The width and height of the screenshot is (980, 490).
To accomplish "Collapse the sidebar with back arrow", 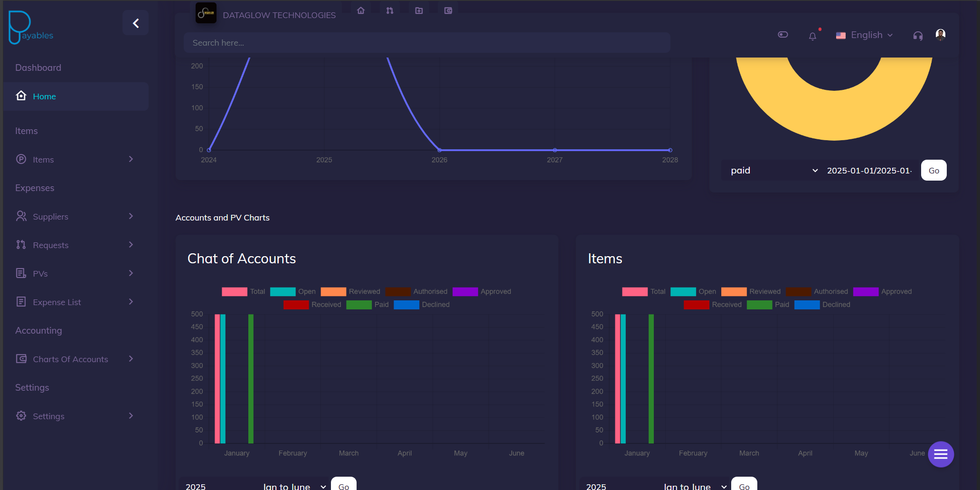I will 136,23.
